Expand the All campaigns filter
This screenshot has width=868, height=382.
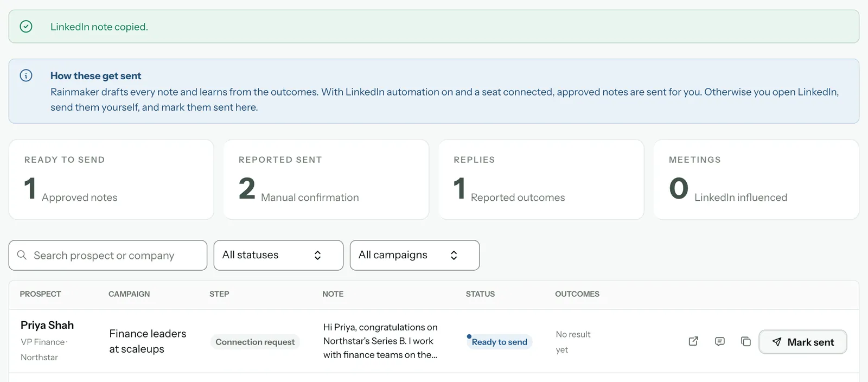click(414, 255)
